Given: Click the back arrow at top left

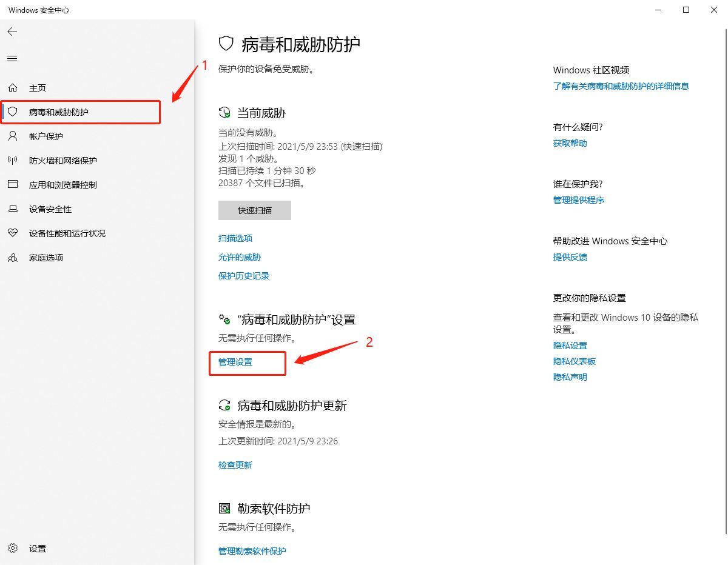Looking at the screenshot, I should [12, 32].
